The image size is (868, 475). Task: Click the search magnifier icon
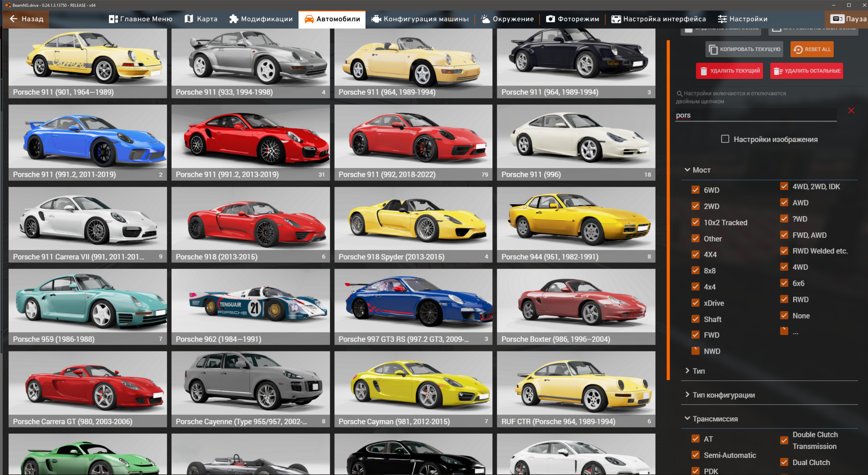pos(679,94)
